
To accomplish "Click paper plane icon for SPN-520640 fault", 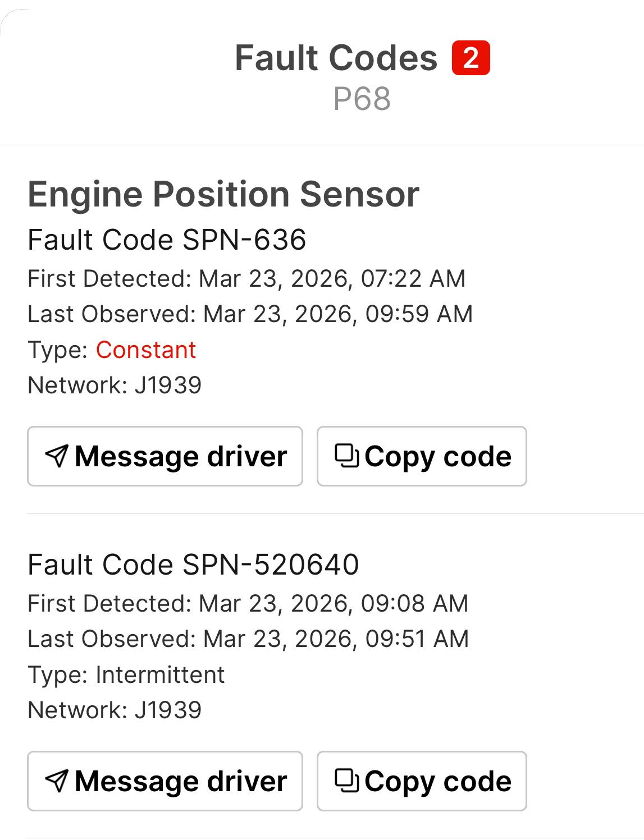I will coord(57,781).
